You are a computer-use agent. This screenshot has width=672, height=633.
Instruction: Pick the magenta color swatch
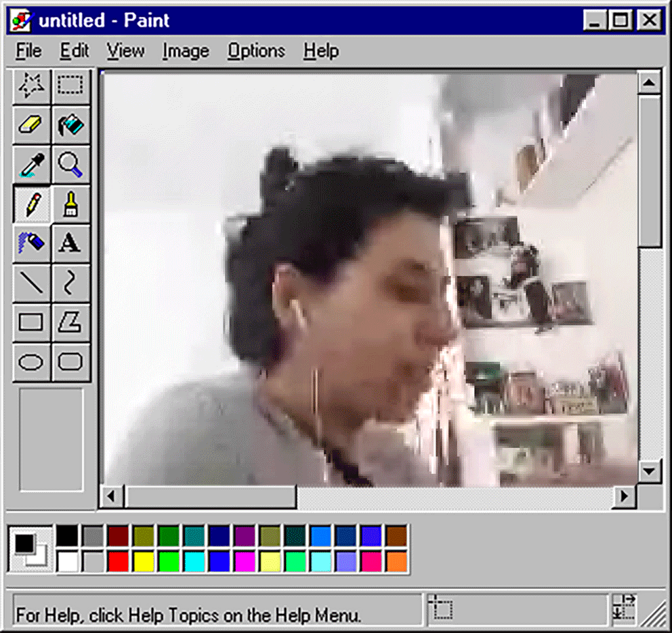pos(245,561)
